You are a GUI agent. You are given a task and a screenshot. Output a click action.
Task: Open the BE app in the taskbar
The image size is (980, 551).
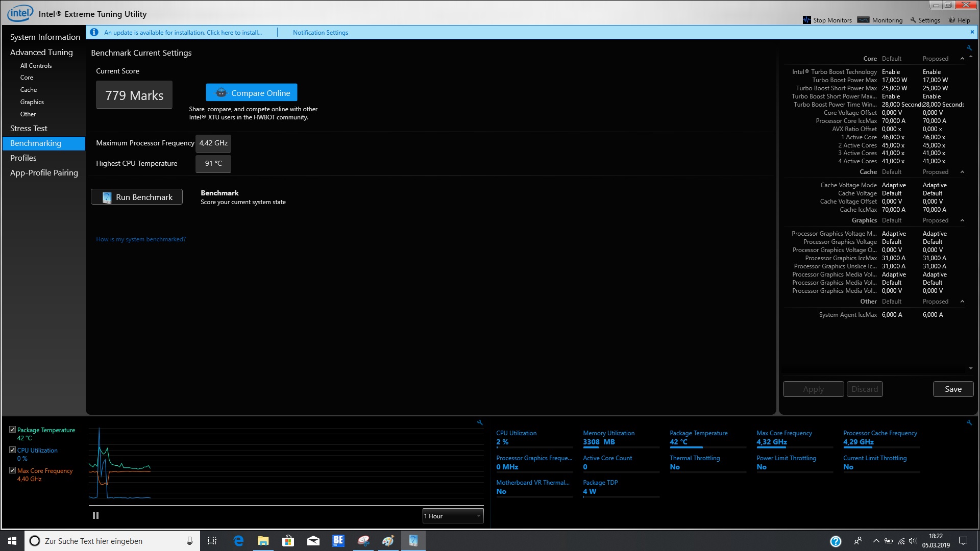338,541
